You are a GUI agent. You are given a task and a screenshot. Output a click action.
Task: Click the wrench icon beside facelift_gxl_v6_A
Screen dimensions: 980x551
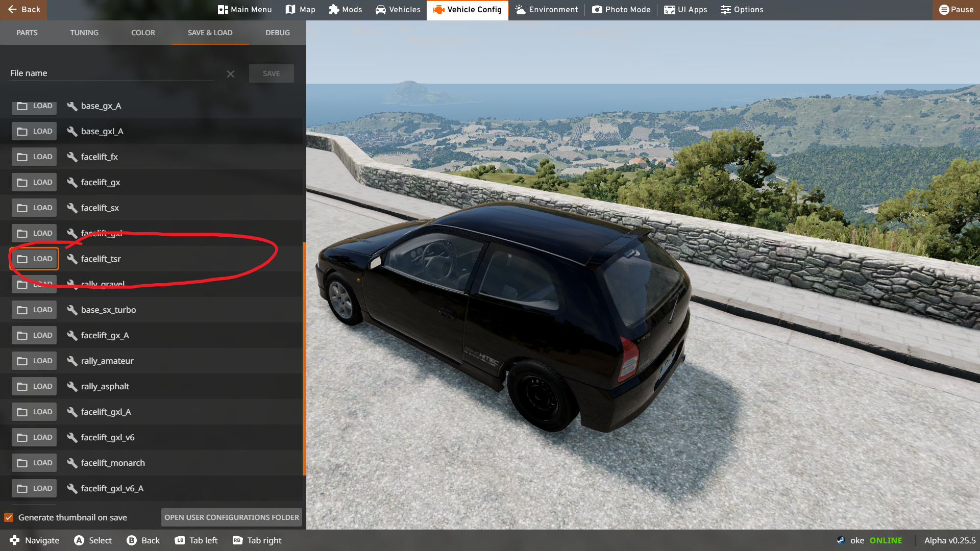click(72, 488)
